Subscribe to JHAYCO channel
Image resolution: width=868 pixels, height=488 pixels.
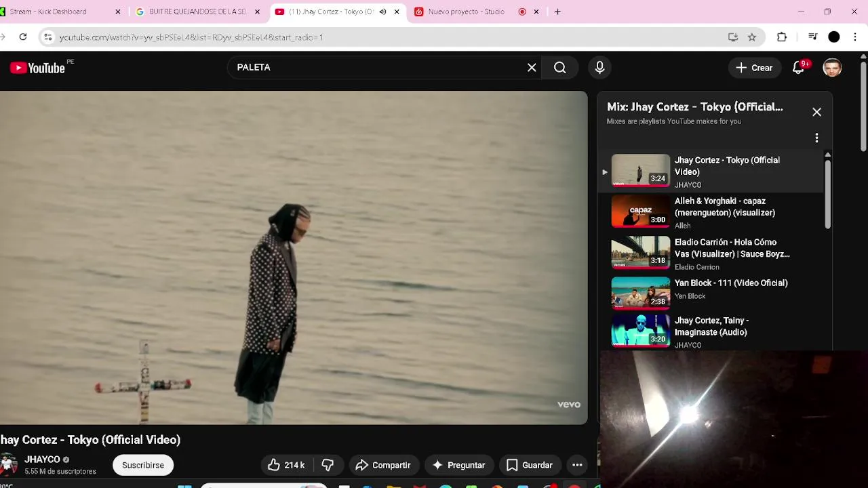[143, 465]
